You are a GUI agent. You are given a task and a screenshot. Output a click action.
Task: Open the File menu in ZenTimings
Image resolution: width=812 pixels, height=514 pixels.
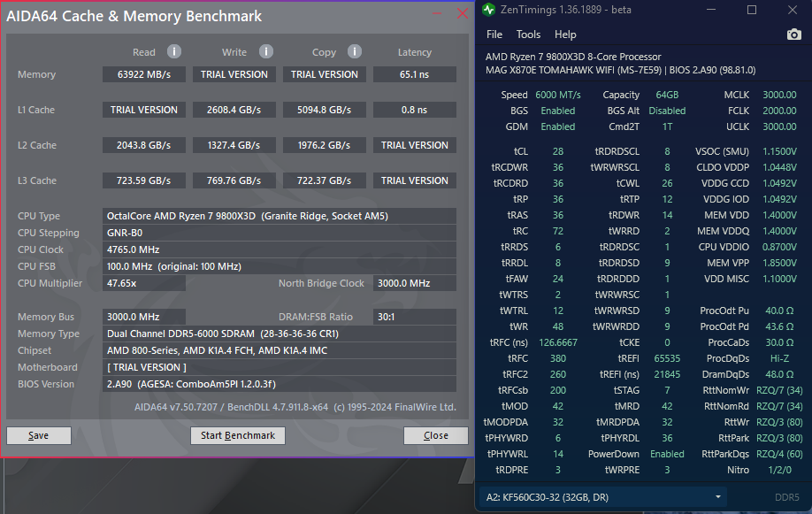(494, 35)
